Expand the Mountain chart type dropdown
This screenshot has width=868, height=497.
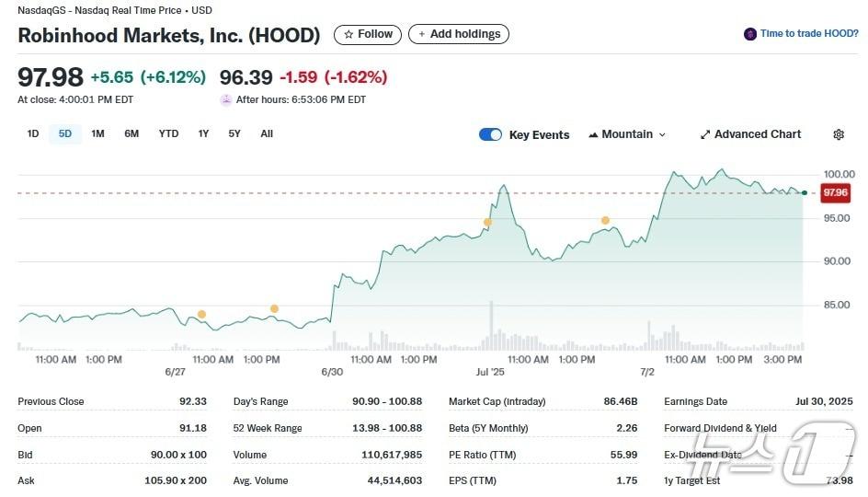pyautogui.click(x=627, y=134)
